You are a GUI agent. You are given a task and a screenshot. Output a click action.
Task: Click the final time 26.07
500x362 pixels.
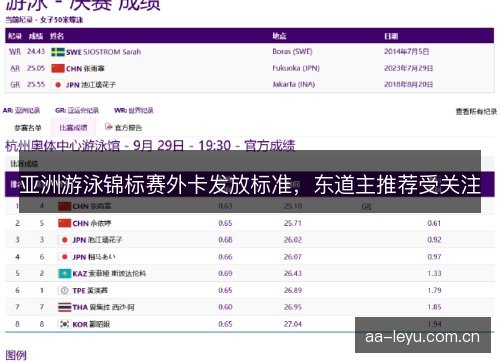pos(293,257)
